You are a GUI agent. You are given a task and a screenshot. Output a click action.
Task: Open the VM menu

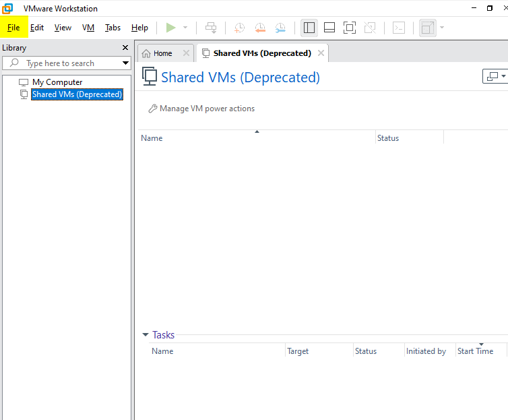[88, 28]
